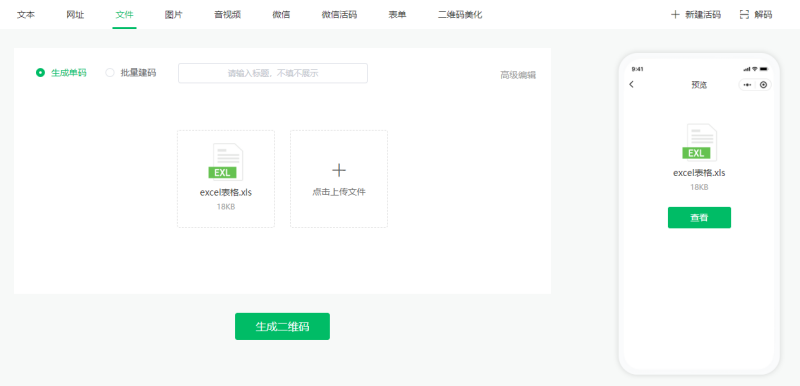Click excel表格.xls filename in phone preview

(699, 173)
